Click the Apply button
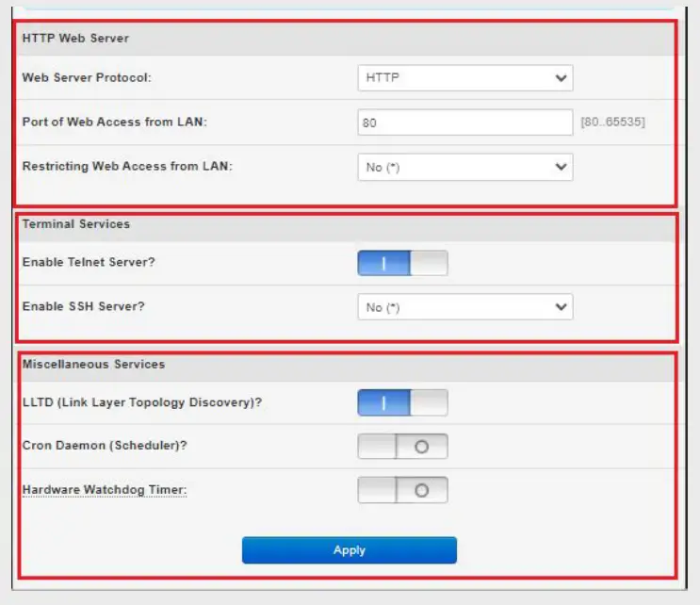 tap(350, 550)
